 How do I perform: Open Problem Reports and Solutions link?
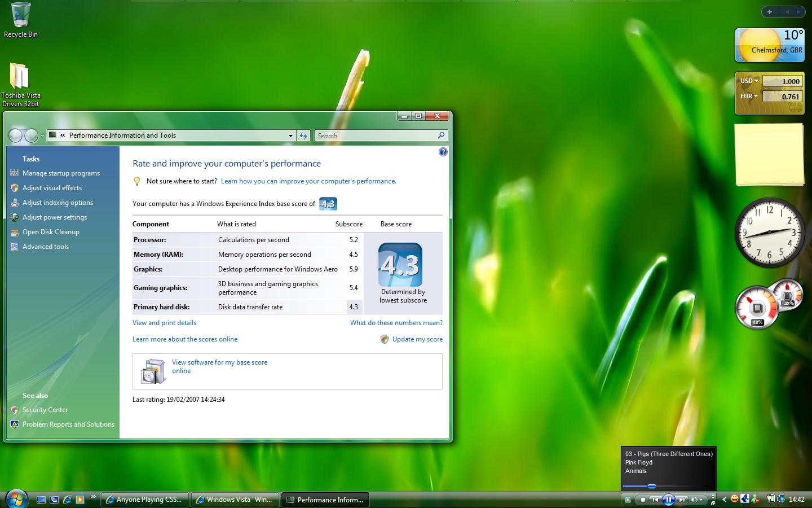[x=68, y=424]
